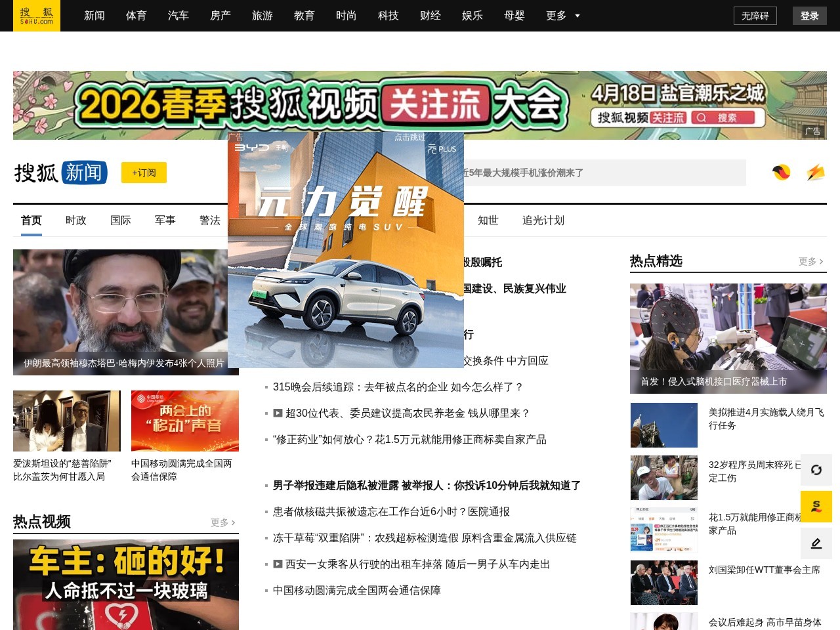Click the Sohu logo in the top left
This screenshot has width=840, height=630.
(37, 16)
